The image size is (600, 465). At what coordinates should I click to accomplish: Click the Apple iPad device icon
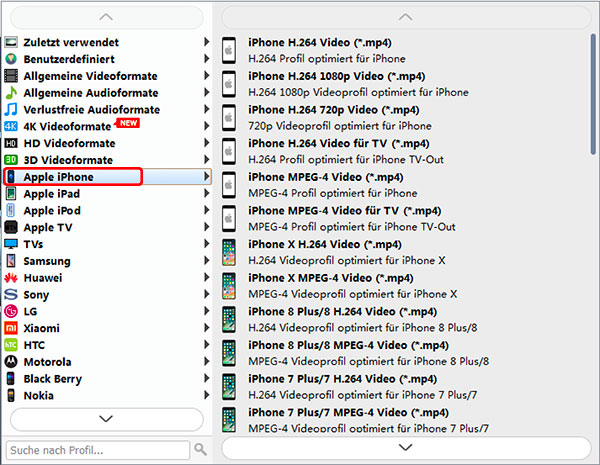pyautogui.click(x=11, y=194)
